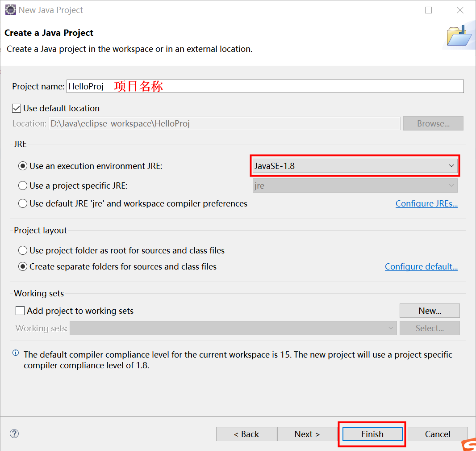Select Use an execution environment JRE option
Image resolution: width=476 pixels, height=451 pixels.
point(23,166)
